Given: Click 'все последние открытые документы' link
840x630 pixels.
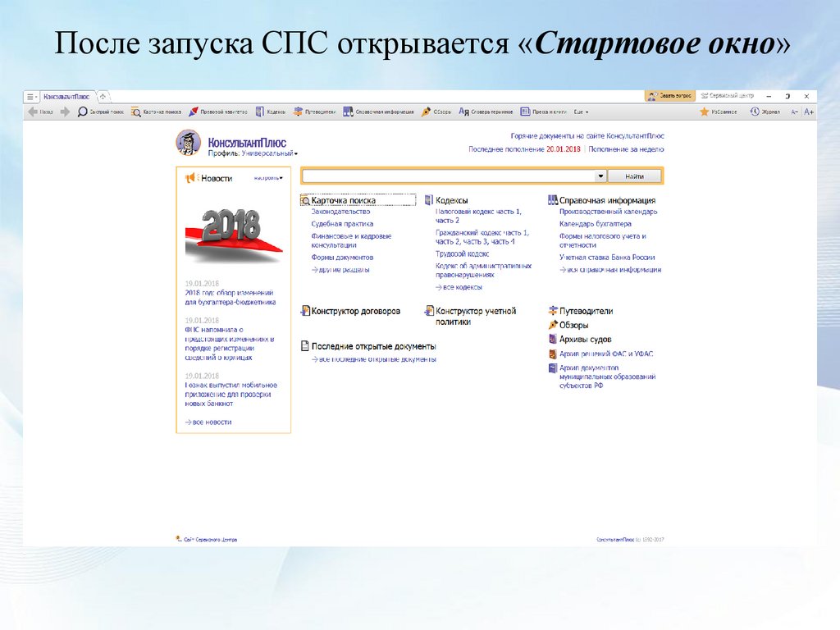Looking at the screenshot, I should point(374,359).
